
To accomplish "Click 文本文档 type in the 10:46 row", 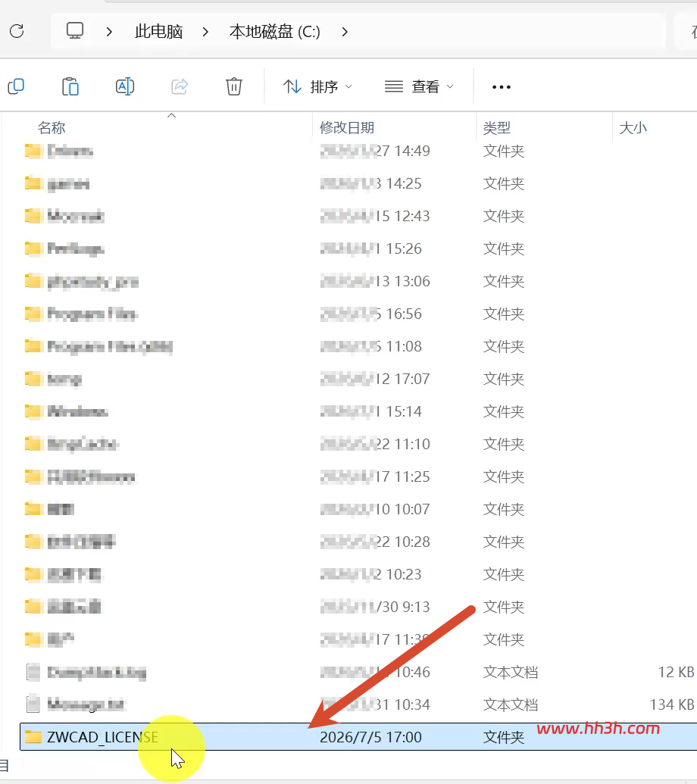I will pos(511,672).
